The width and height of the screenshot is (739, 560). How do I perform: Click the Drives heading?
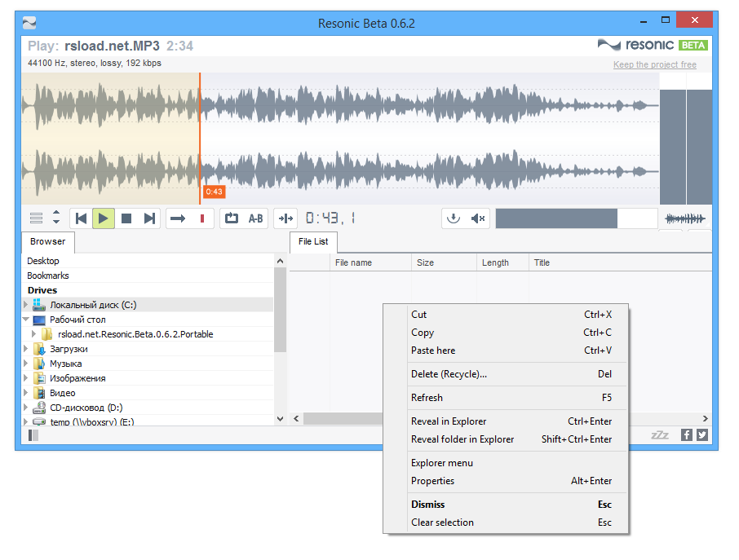point(42,290)
